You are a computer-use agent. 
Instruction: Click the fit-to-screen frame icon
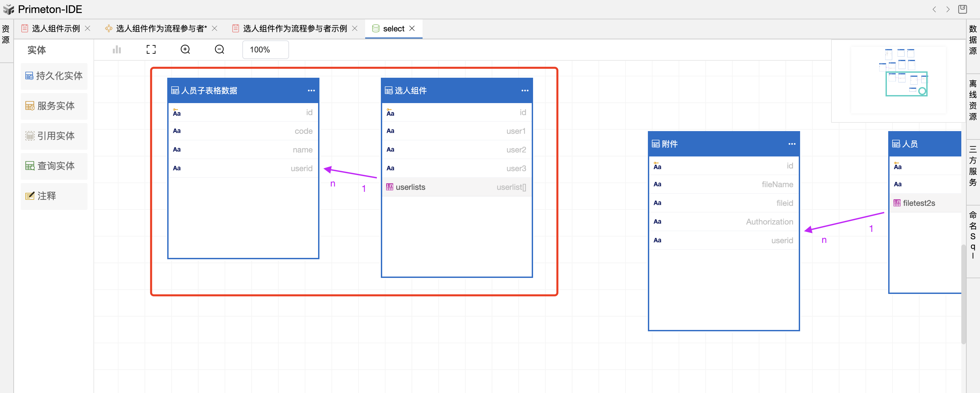pyautogui.click(x=151, y=49)
